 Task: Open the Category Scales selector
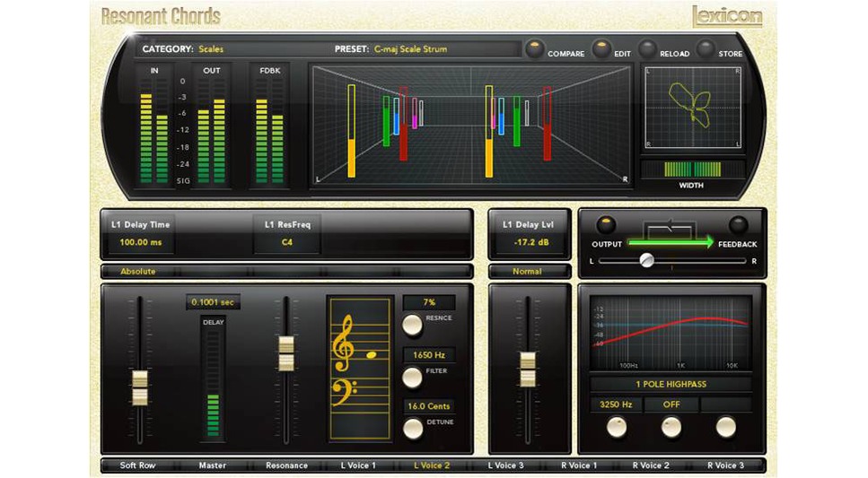(x=211, y=49)
